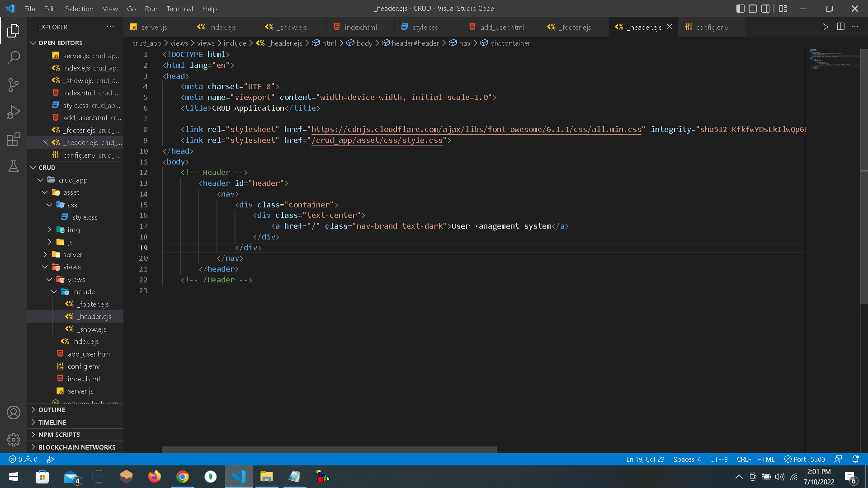Click errors and warnings status indicator
The width and height of the screenshot is (868, 488).
click(23, 459)
